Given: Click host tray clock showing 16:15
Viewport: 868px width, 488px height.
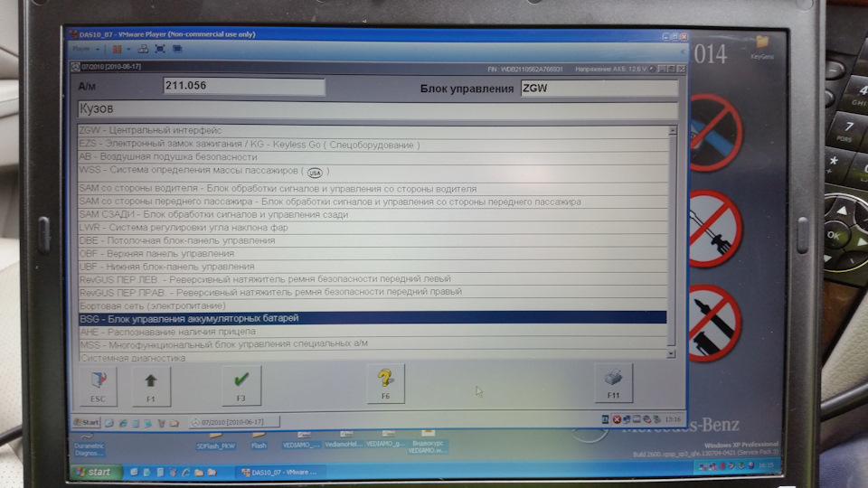Looking at the screenshot, I should click(766, 465).
